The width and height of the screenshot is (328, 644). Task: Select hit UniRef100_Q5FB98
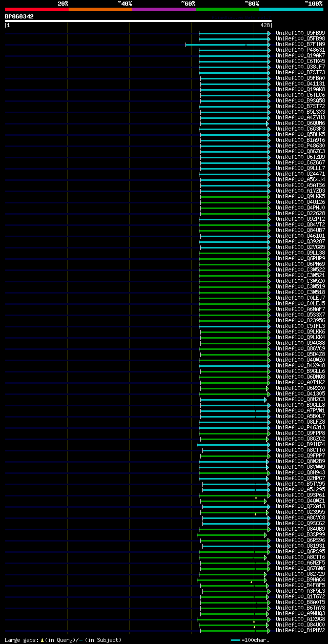(x=300, y=39)
